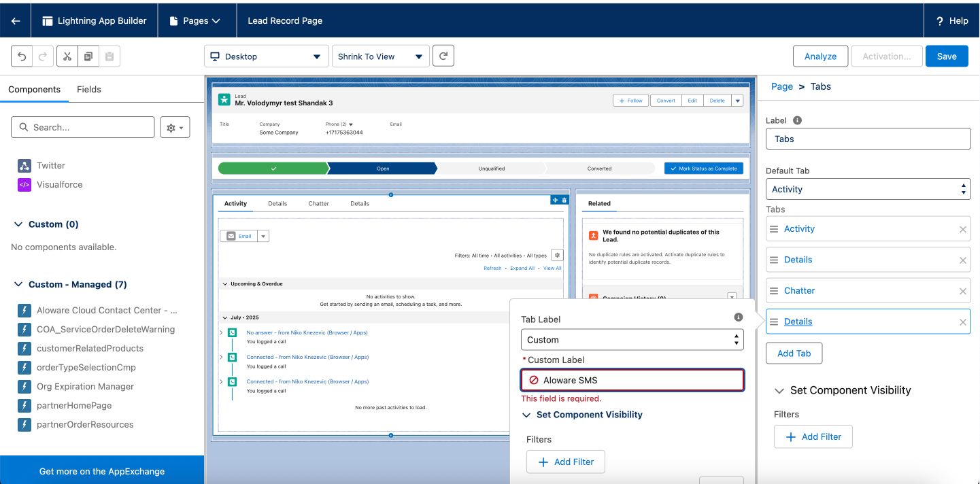Select the Related tab on canvas
The width and height of the screenshot is (980, 484).
(x=599, y=203)
